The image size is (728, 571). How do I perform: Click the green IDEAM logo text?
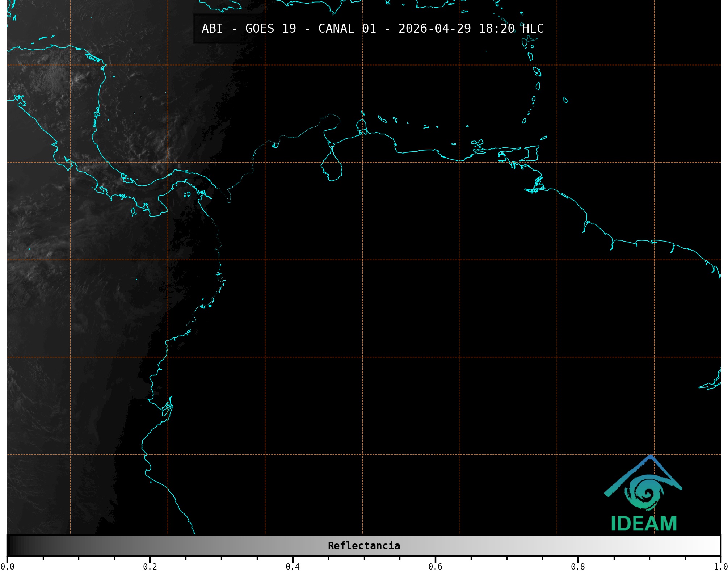click(x=644, y=524)
